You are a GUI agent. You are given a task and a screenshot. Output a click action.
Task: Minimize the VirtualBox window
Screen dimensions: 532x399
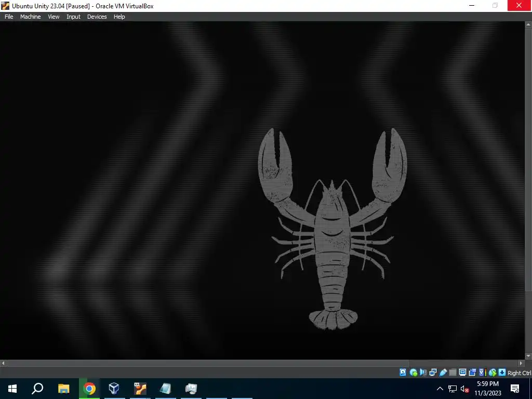pos(472,5)
